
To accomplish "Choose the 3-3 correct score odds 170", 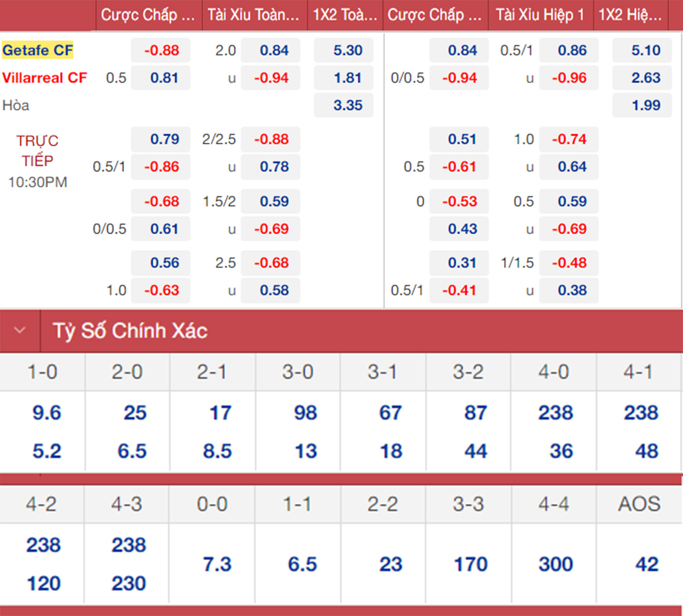I will pos(470,564).
